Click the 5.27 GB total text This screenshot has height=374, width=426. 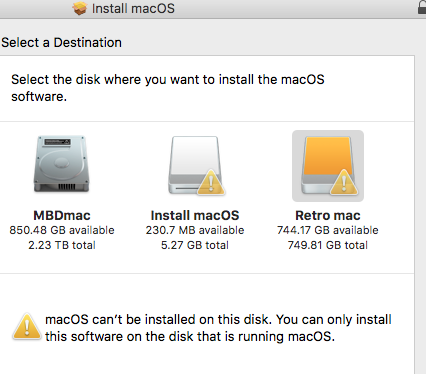tap(195, 245)
